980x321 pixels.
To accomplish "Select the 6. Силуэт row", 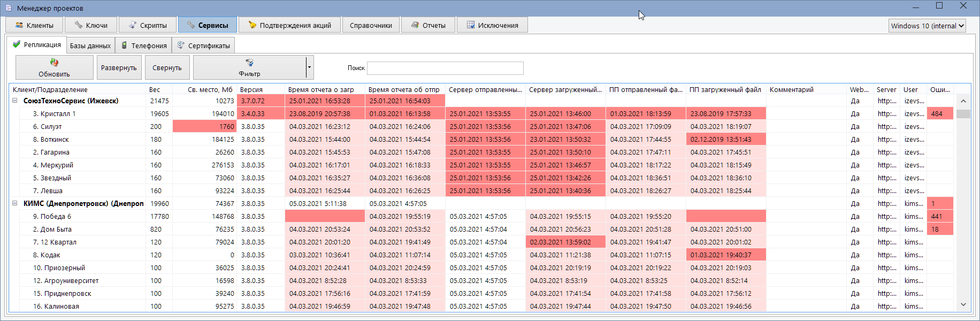I will tap(481, 126).
